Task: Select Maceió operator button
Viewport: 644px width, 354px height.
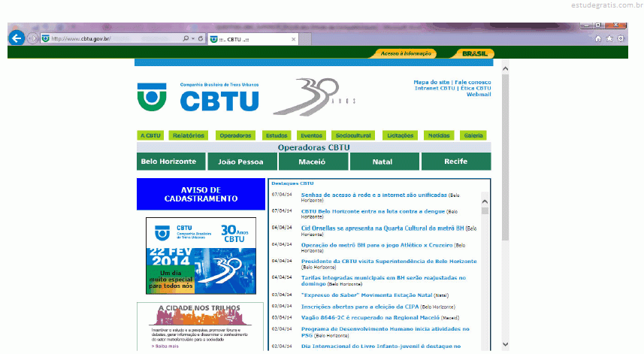Action: [313, 162]
